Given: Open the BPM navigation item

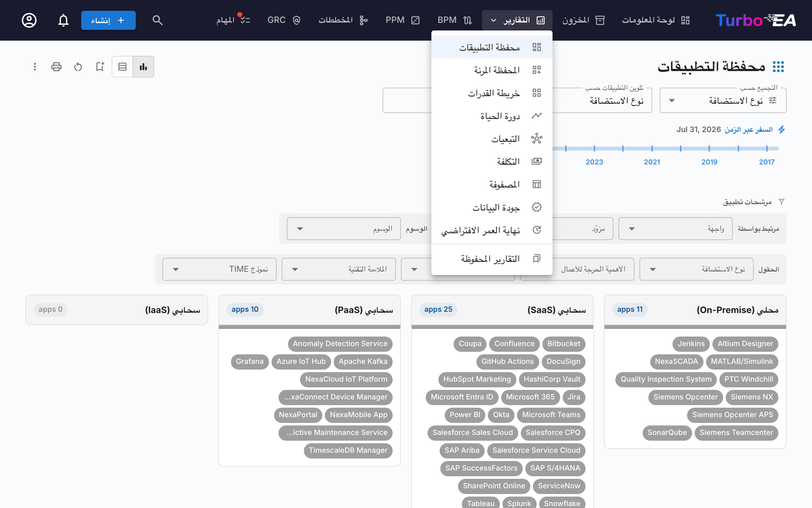Looking at the screenshot, I should (455, 20).
